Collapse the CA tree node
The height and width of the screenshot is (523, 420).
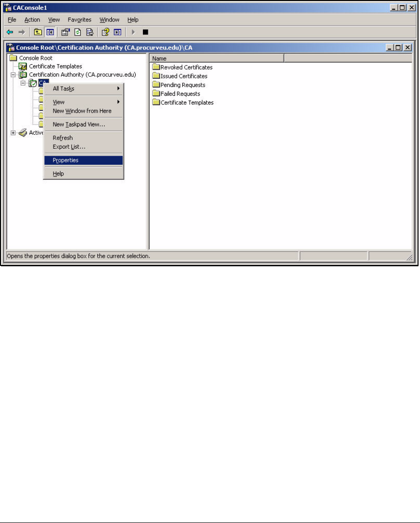pyautogui.click(x=23, y=83)
